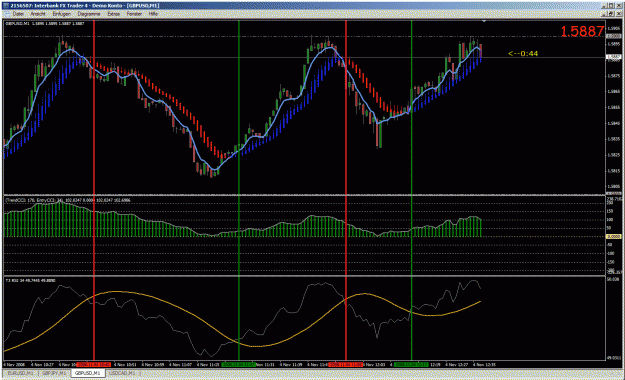Minimize the Interbank FX Trader window
This screenshot has height=380, width=625.
[x=605, y=6]
